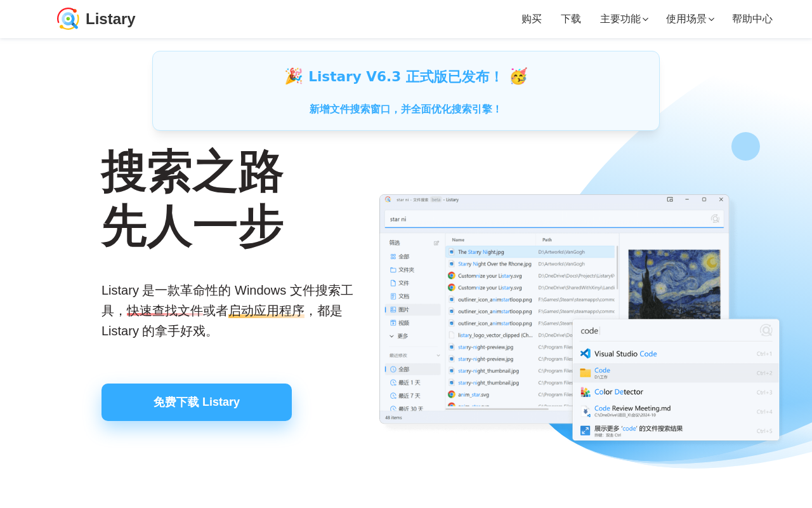Select the 视频 video filter
This screenshot has width=812, height=508.
coord(412,323)
